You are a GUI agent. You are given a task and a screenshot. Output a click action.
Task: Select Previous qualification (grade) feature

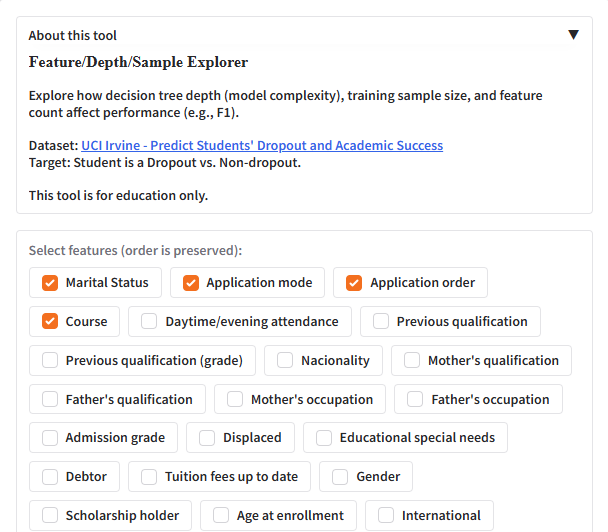50,361
